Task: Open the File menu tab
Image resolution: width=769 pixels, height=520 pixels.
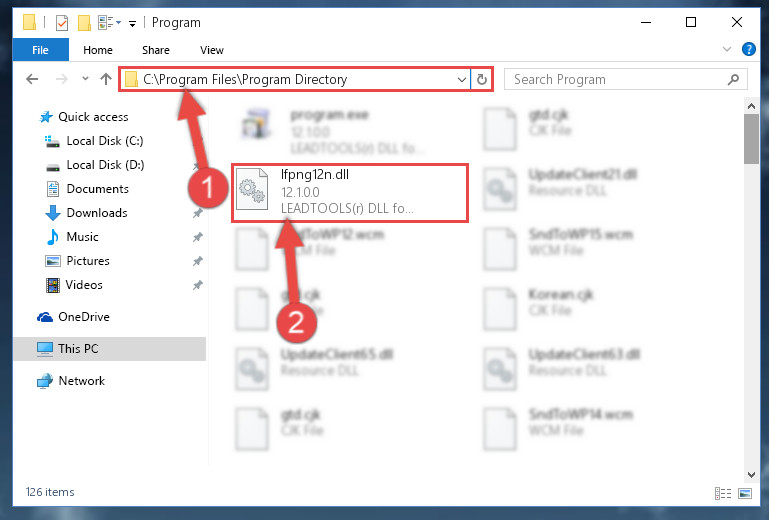Action: click(40, 50)
